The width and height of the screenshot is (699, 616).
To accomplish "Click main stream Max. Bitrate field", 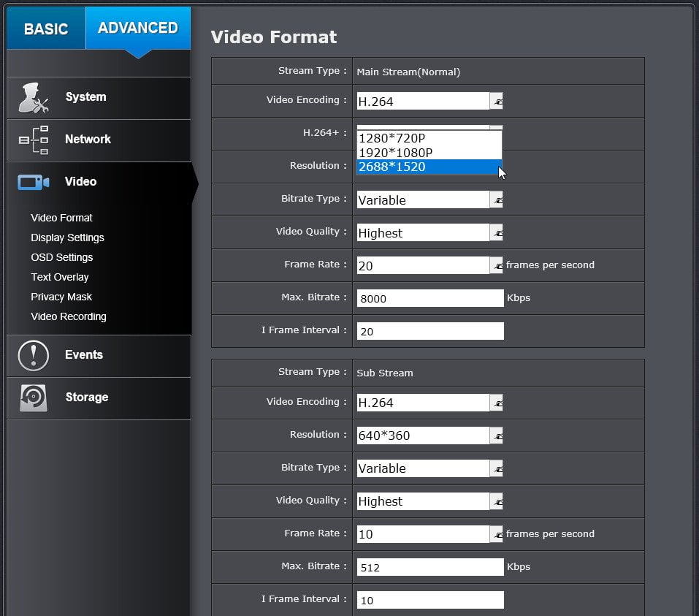I will (430, 298).
